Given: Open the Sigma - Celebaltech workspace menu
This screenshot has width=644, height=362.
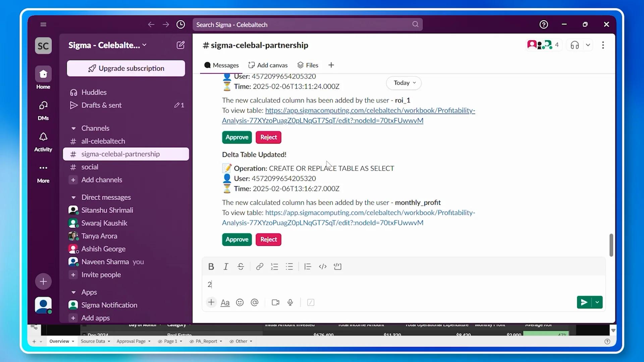Looking at the screenshot, I should pyautogui.click(x=107, y=45).
